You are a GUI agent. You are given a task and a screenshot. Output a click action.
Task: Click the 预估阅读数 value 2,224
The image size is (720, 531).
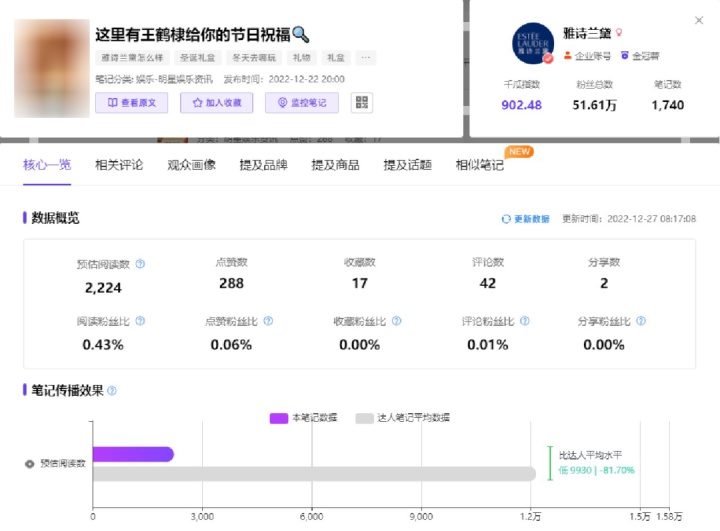click(103, 288)
